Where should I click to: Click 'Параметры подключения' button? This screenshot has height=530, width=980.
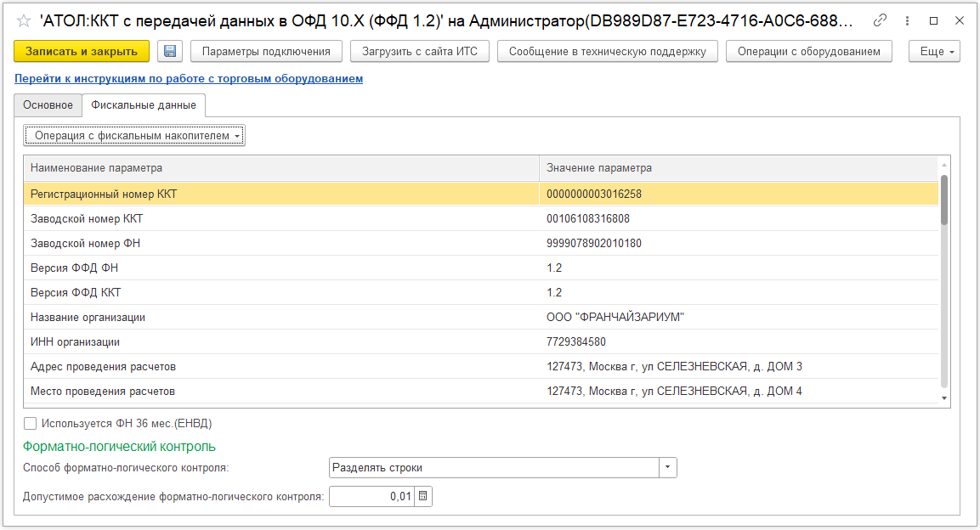[266, 52]
